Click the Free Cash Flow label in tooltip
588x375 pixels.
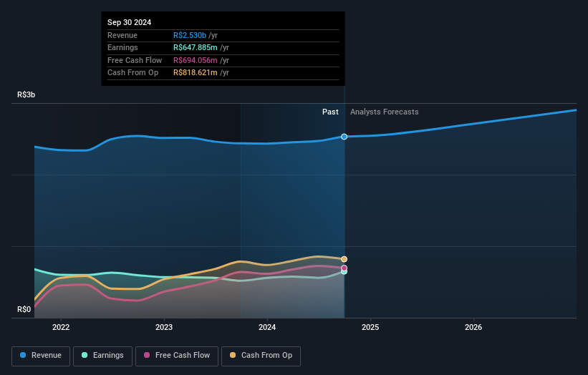point(135,60)
